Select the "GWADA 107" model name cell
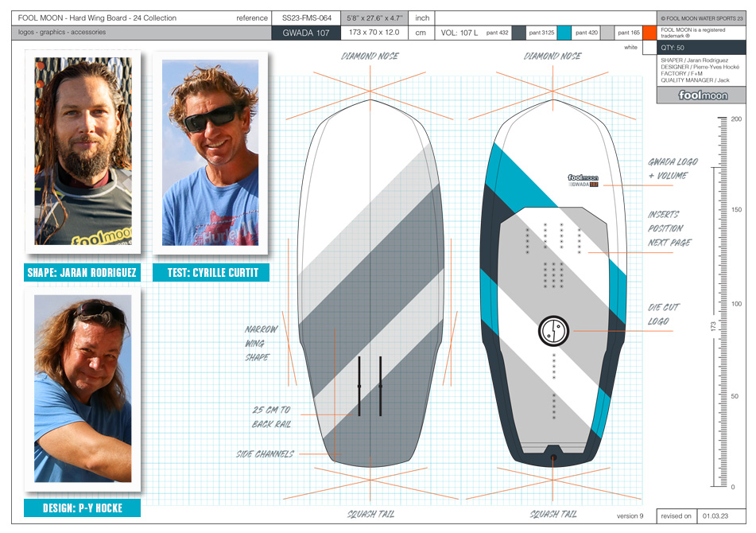Screen dimensions: 756x533 [306, 33]
